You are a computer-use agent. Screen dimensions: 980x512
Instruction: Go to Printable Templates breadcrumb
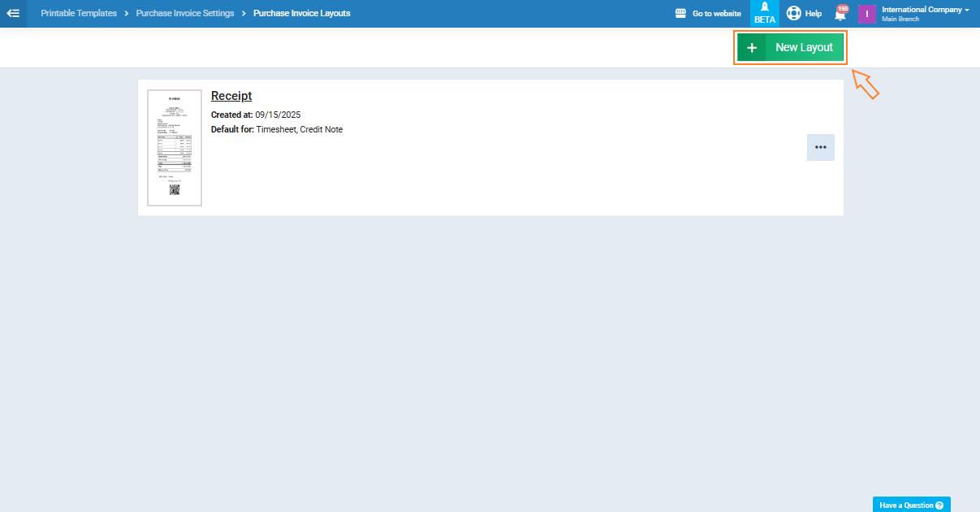tap(79, 14)
